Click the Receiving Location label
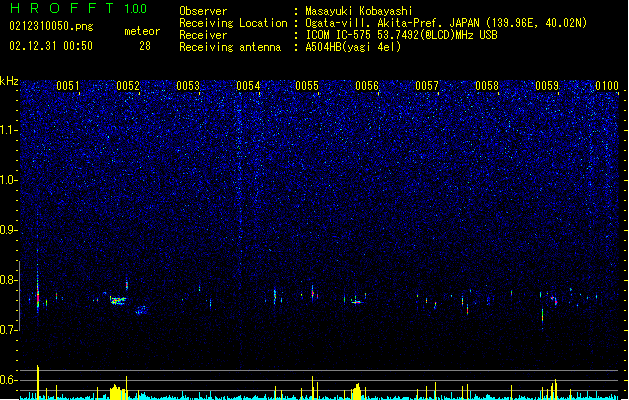 click(233, 23)
